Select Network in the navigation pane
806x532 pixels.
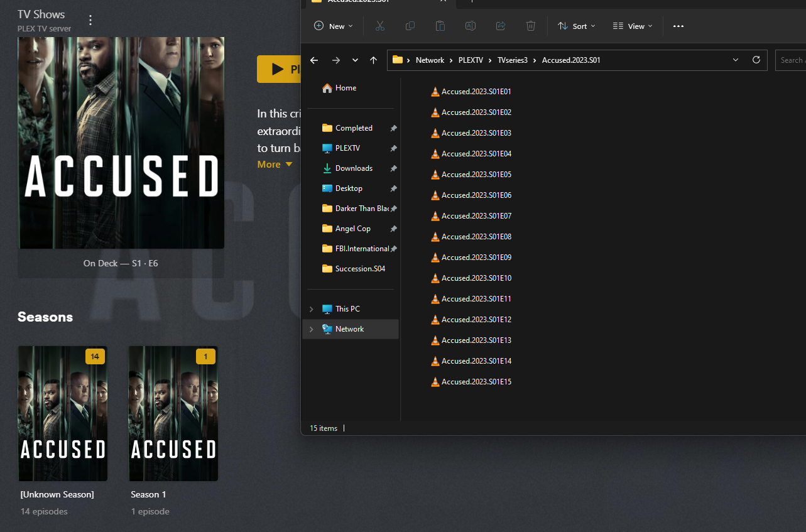tap(349, 329)
